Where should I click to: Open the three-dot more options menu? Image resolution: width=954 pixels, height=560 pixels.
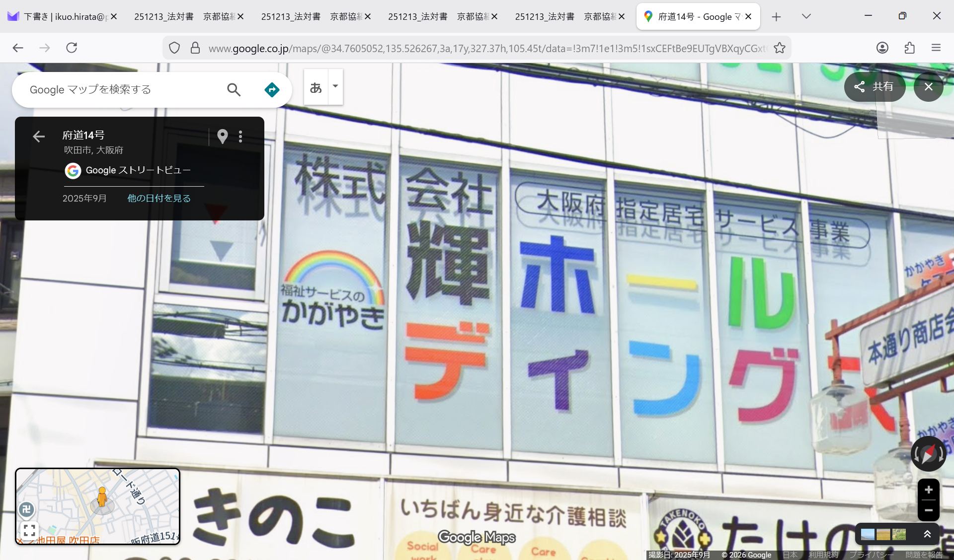(240, 136)
